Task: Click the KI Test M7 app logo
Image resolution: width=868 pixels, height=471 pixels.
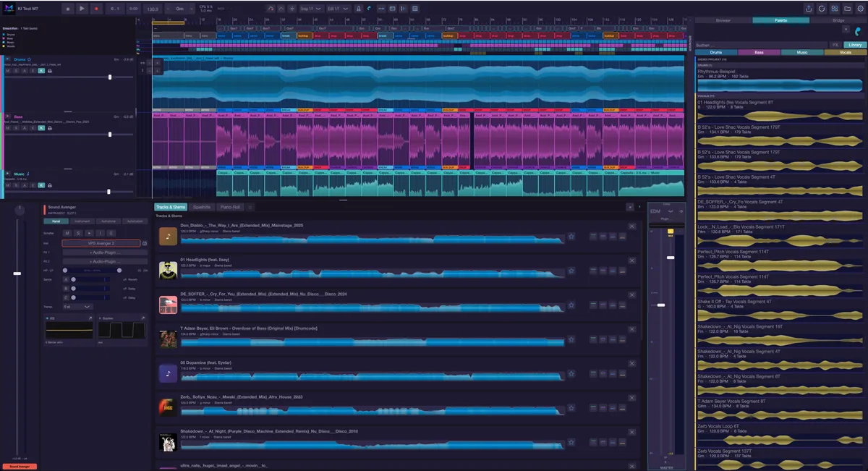Action: [x=8, y=9]
